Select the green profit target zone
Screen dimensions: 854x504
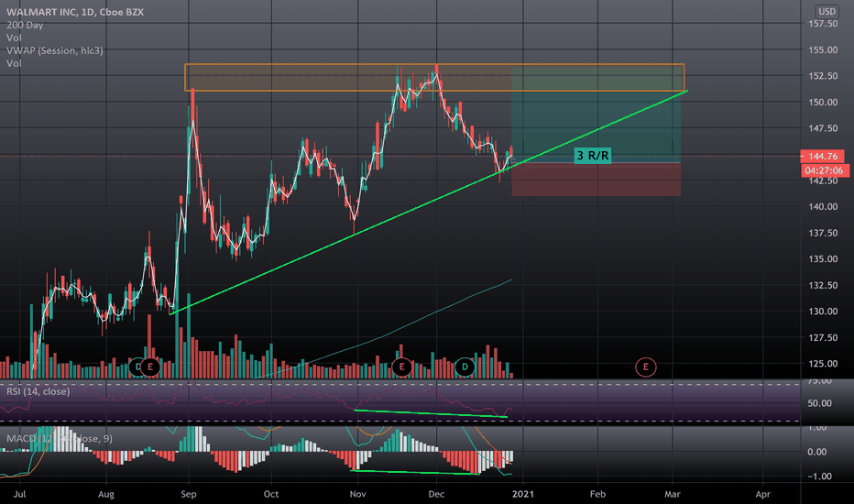tap(596, 114)
